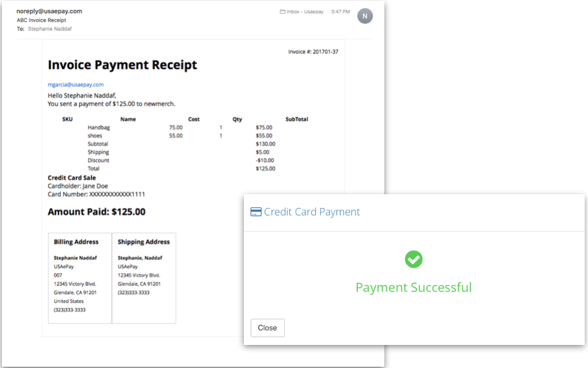This screenshot has height=368, width=588.
Task: Click recipient name Stephanie Naddaf in To field
Action: (x=49, y=29)
